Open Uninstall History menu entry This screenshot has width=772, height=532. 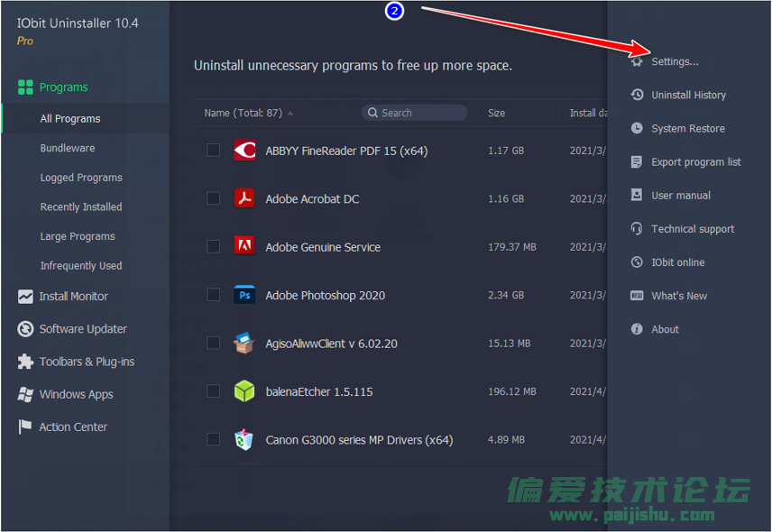point(688,95)
